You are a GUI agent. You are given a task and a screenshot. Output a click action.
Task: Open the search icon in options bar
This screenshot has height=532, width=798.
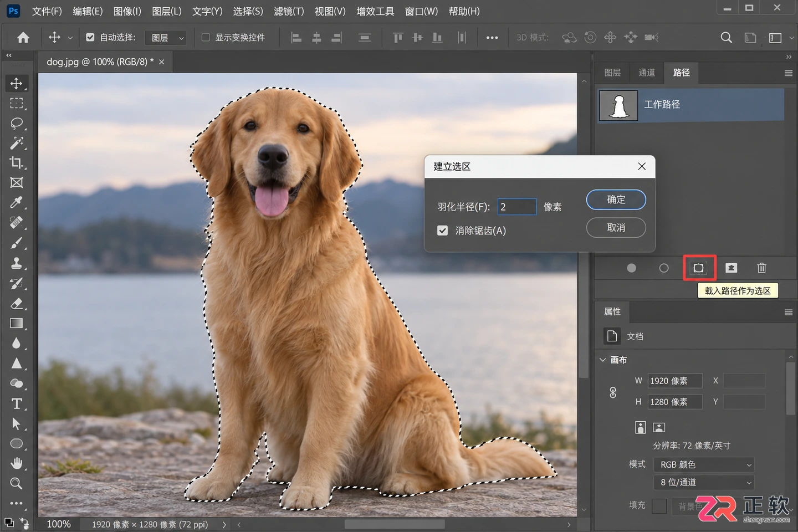click(726, 38)
